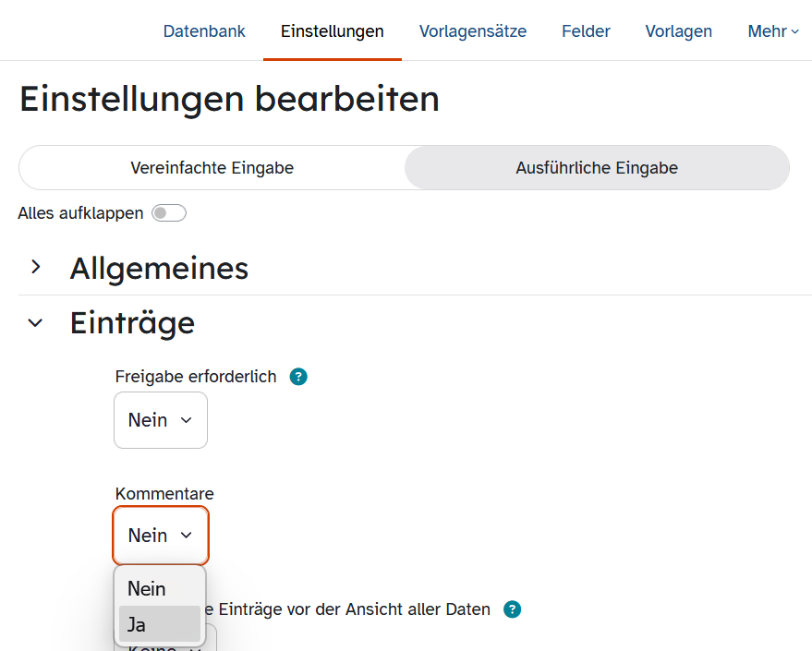The height and width of the screenshot is (651, 812).
Task: Open the Freigabe erforderlich dropdown
Action: pos(161,420)
